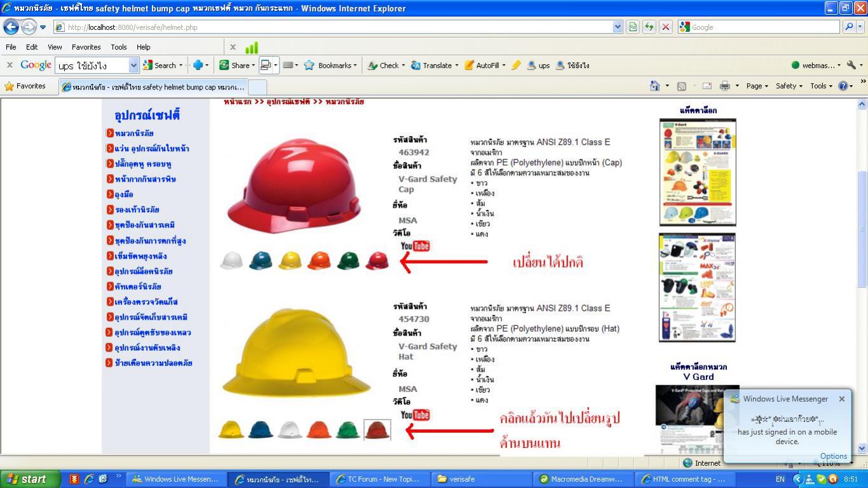Open the address bar URL history dropdown
The height and width of the screenshot is (488, 868).
617,27
